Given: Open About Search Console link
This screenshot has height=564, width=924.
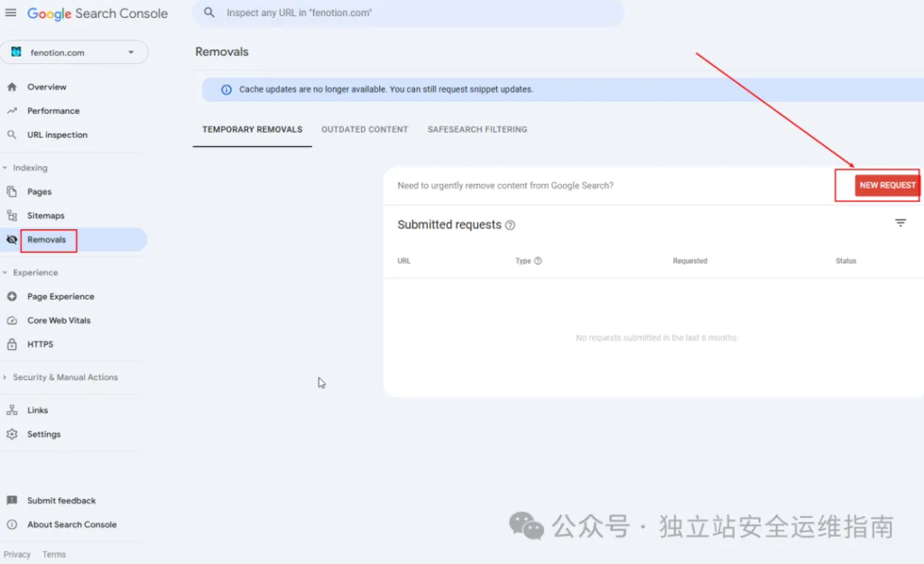Looking at the screenshot, I should click(x=72, y=524).
